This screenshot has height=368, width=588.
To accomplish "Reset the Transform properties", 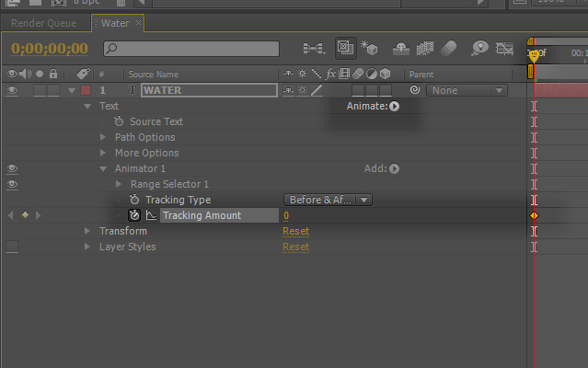I will (x=295, y=231).
